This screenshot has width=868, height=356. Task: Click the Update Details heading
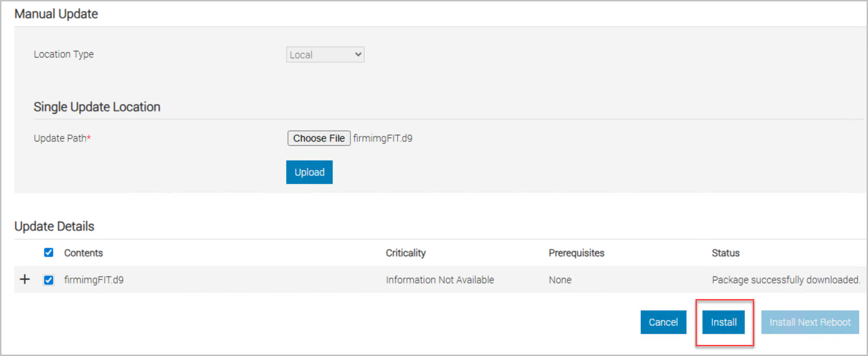[x=54, y=226]
